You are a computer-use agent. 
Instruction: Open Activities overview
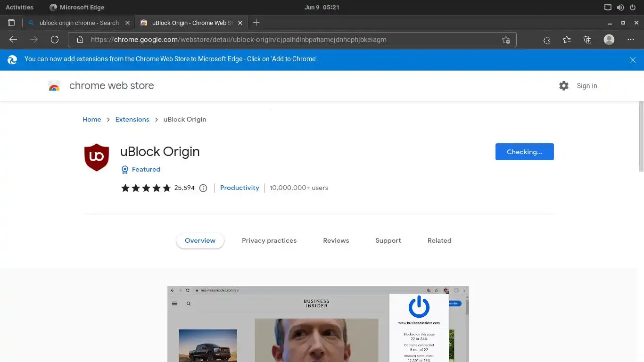[x=19, y=7]
